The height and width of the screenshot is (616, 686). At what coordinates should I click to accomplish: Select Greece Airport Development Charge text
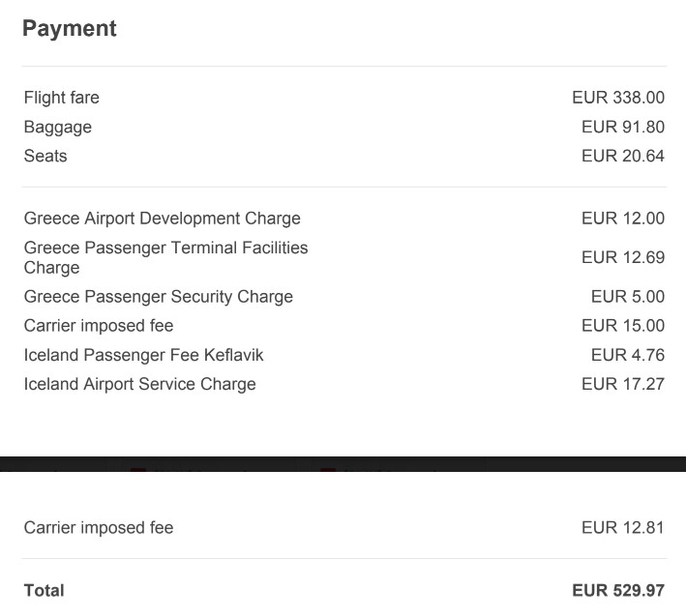(163, 219)
